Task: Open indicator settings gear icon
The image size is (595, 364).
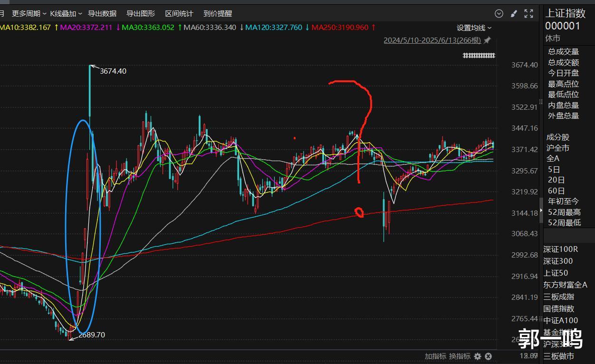Action: point(478,356)
